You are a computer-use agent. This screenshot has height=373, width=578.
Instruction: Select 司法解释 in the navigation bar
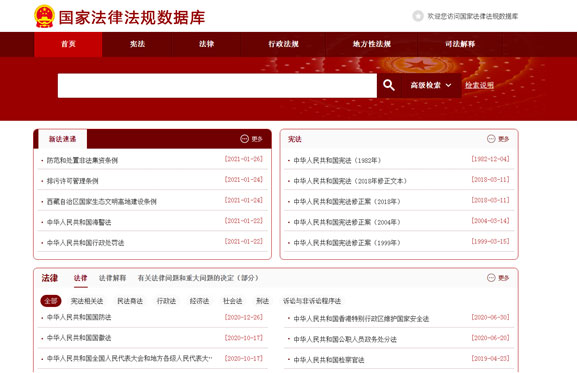click(x=460, y=44)
